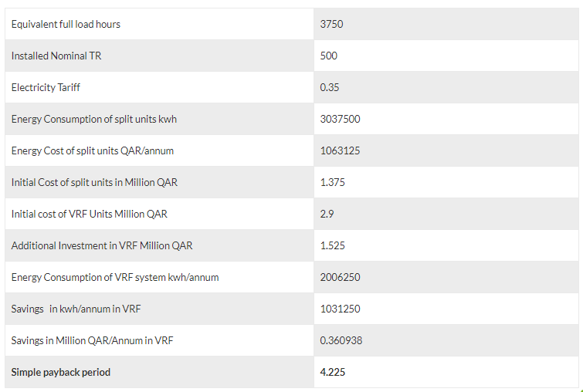This screenshot has height=392, width=583.
Task: Select the 1031250 savings value
Action: (340, 309)
